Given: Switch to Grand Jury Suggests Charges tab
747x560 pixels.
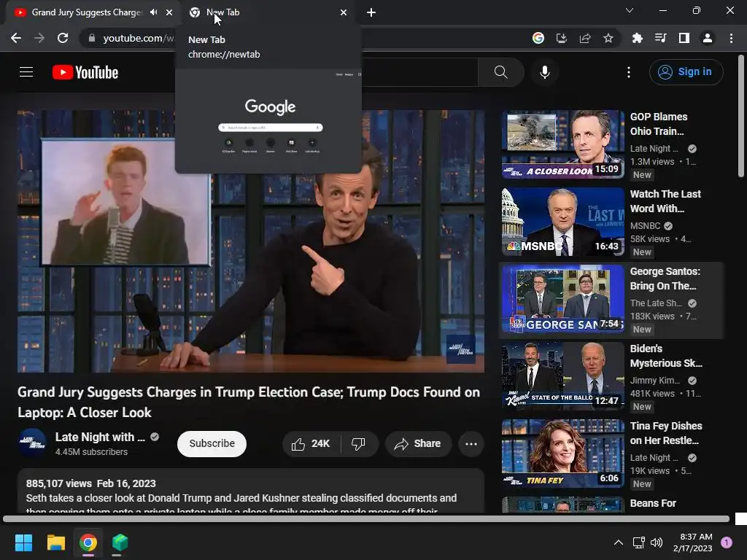Looking at the screenshot, I should [x=88, y=12].
